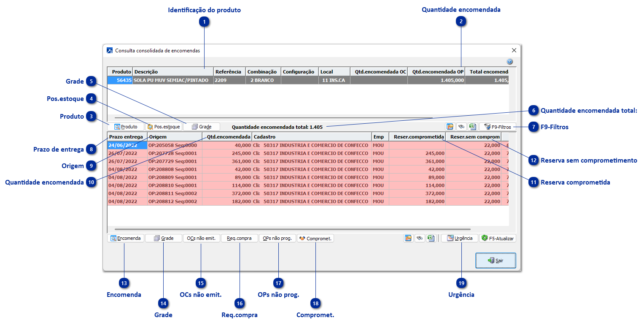Image resolution: width=644 pixels, height=326 pixels.
Task: Open the Req.compra button
Action: click(240, 238)
